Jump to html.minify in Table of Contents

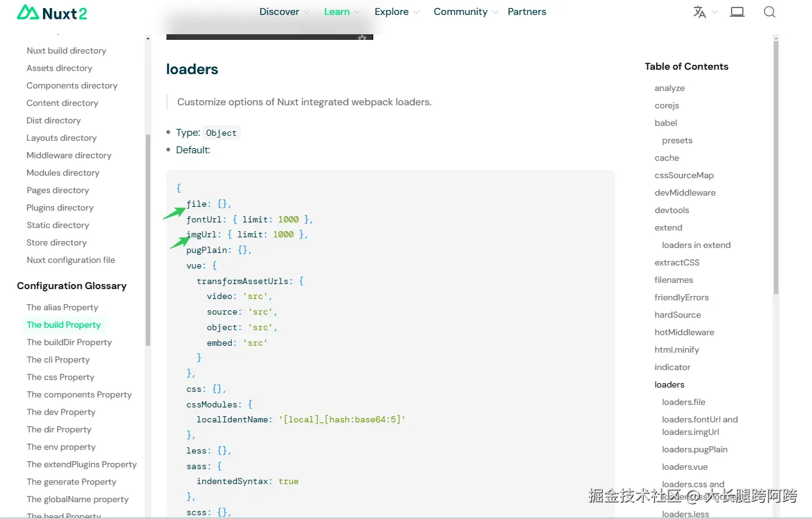tap(677, 350)
